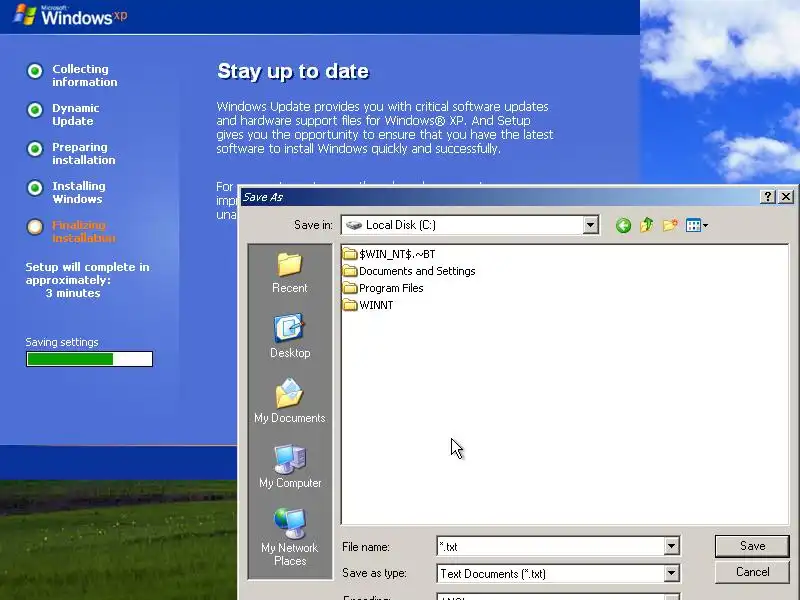This screenshot has width=800, height=600.
Task: Select the WINNT folder
Action: pyautogui.click(x=368, y=305)
